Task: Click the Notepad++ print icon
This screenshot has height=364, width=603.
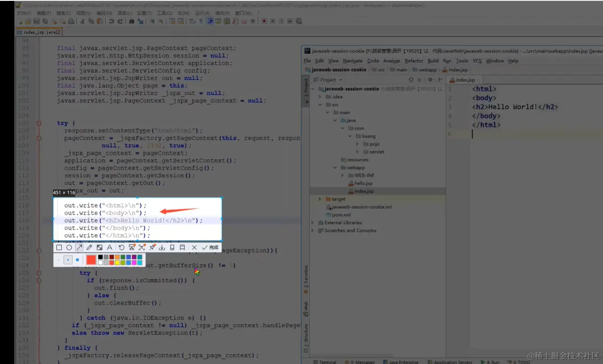Action: (71, 21)
